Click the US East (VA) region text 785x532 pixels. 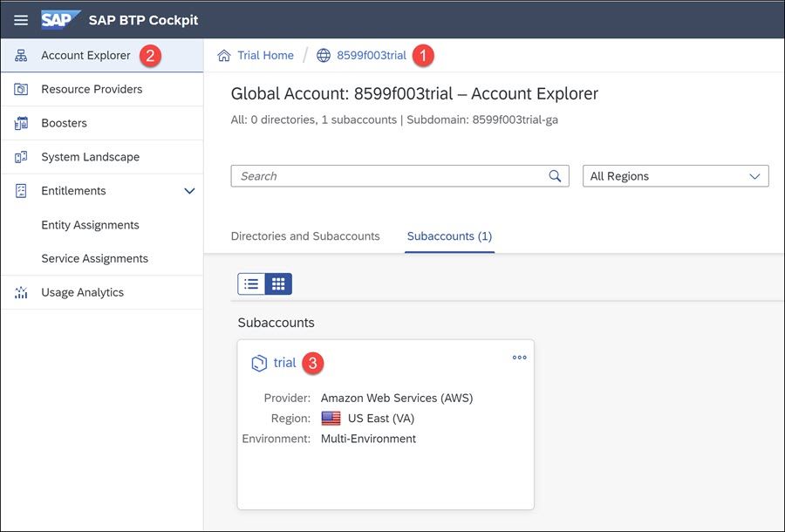click(x=381, y=419)
